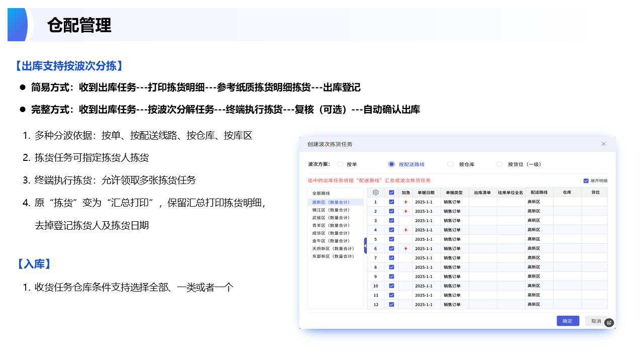Click the urgent lightning icon in row 4
The width and height of the screenshot is (644, 362).
pyautogui.click(x=406, y=230)
